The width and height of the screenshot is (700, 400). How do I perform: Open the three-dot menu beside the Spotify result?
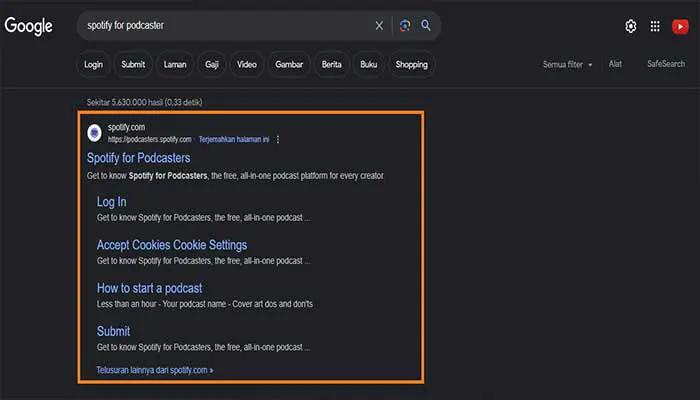tap(278, 139)
